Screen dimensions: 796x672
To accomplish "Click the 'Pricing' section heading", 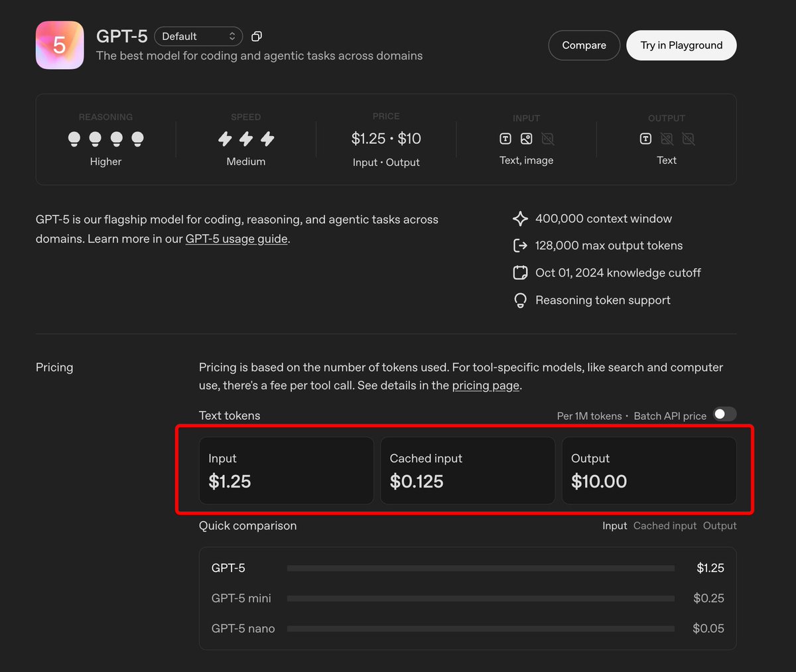I will pyautogui.click(x=54, y=368).
